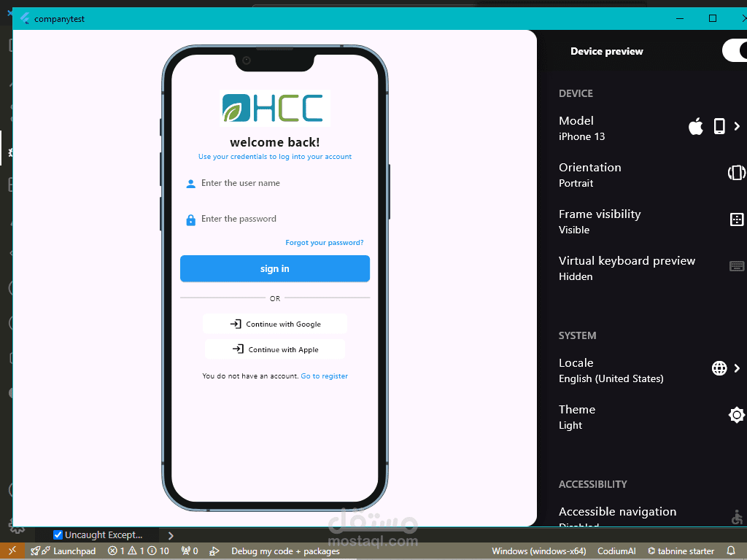Viewport: 747px width, 560px height.
Task: Focus the Enter the user name field
Action: tap(275, 183)
